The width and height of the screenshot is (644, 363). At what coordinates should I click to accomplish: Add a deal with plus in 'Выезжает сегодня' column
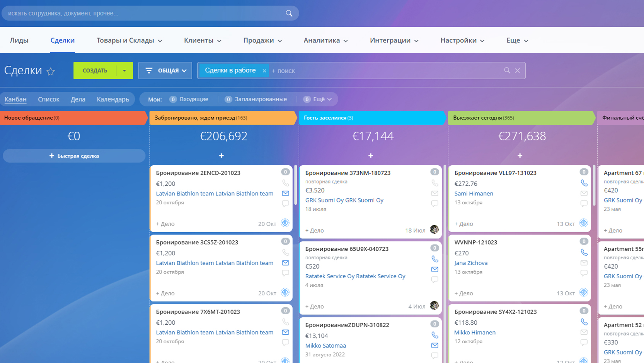click(x=520, y=156)
